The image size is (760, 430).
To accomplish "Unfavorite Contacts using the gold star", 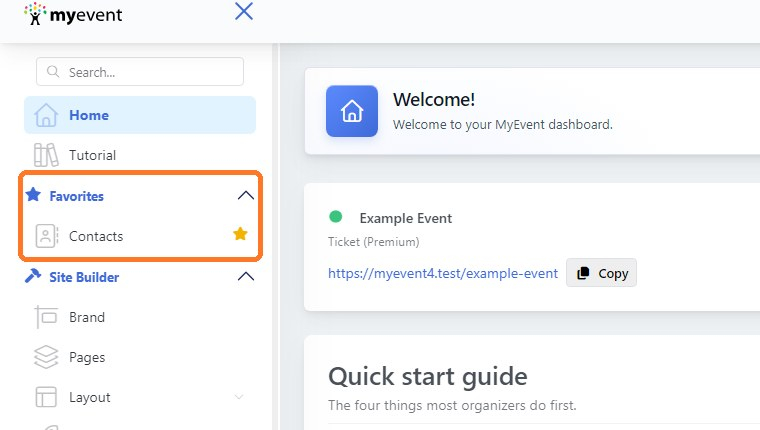I will [240, 234].
